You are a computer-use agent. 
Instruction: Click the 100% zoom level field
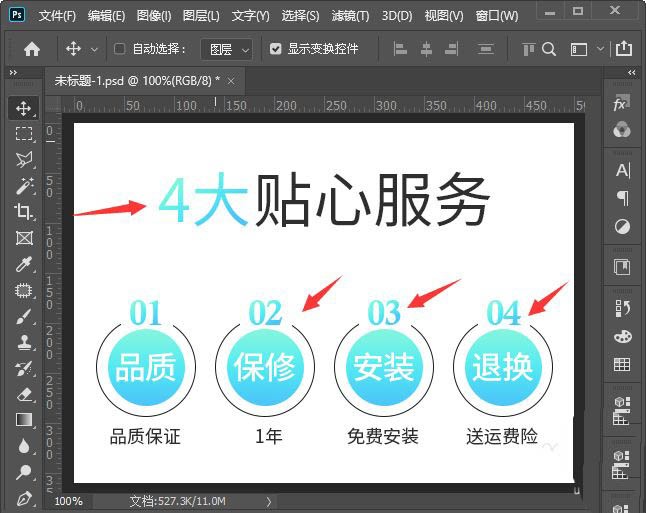69,500
